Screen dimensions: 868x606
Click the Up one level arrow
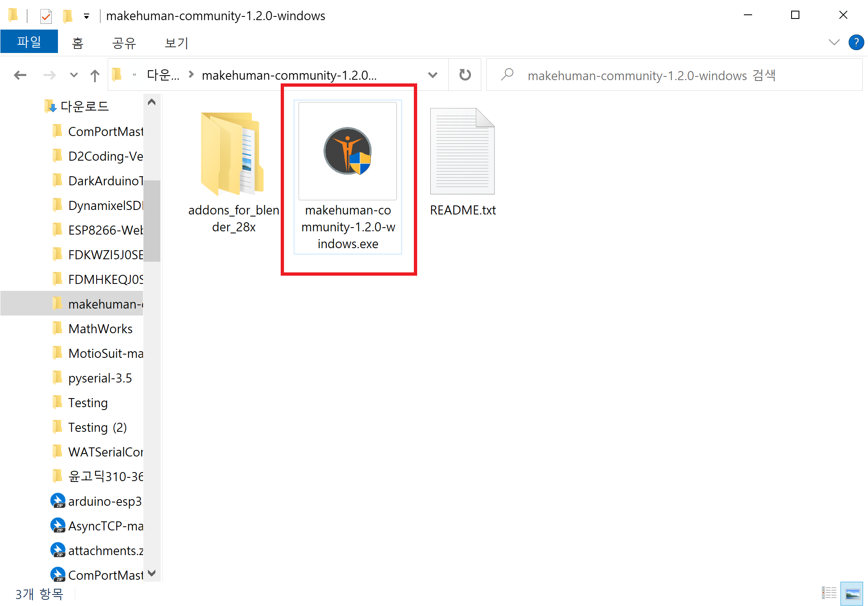95,75
